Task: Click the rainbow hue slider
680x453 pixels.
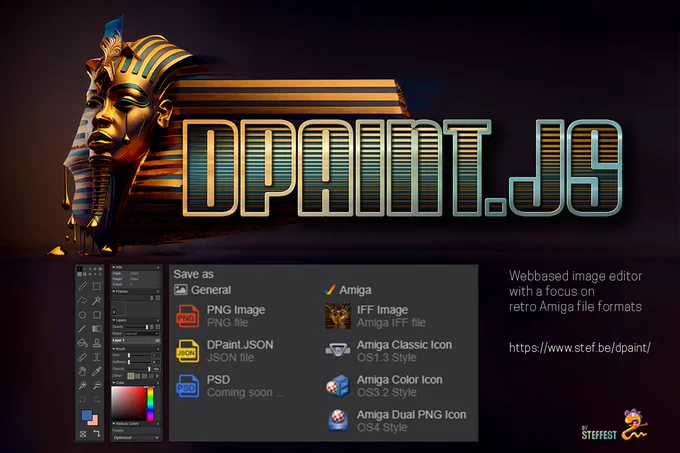Action: coord(150,404)
